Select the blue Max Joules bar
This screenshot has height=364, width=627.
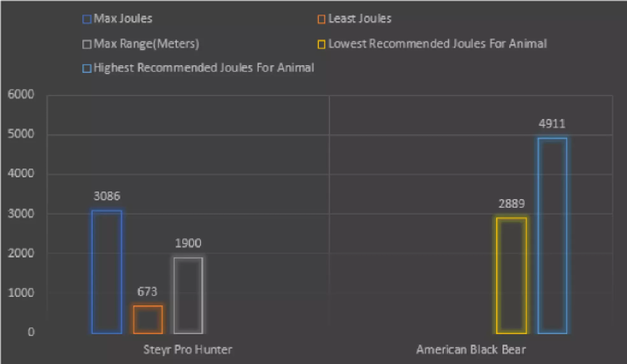(x=107, y=272)
